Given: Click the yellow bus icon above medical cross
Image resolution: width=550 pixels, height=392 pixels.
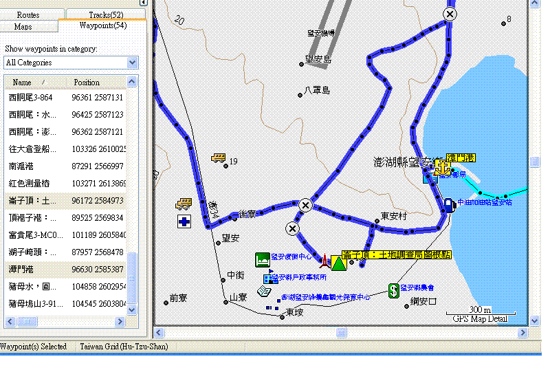Looking at the screenshot, I should (x=184, y=204).
